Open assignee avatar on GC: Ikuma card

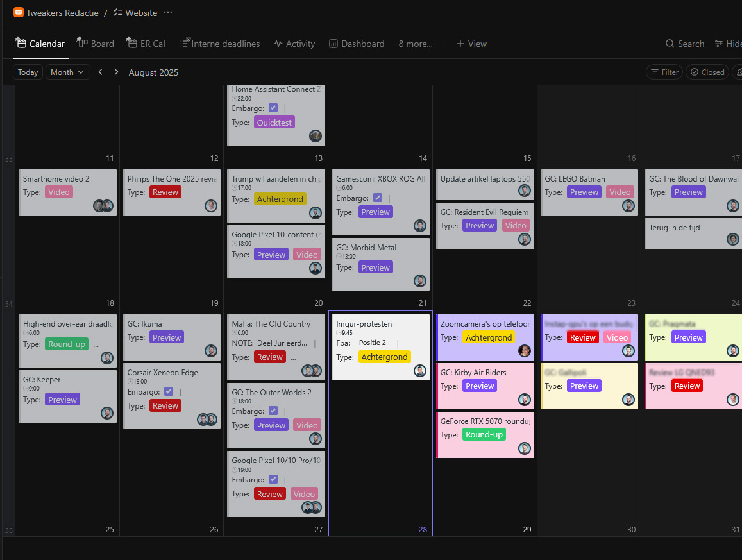click(x=211, y=351)
